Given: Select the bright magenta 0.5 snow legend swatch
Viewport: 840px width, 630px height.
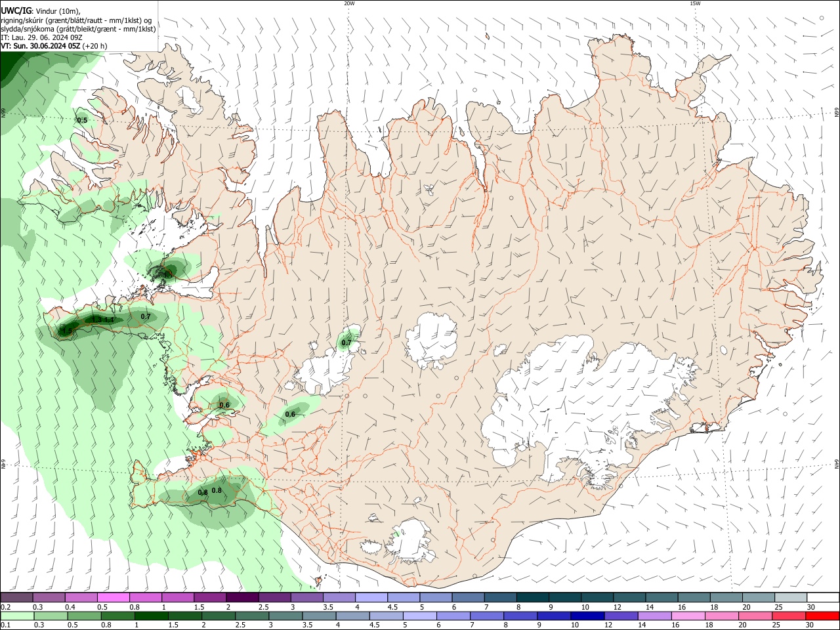Looking at the screenshot, I should [113, 597].
